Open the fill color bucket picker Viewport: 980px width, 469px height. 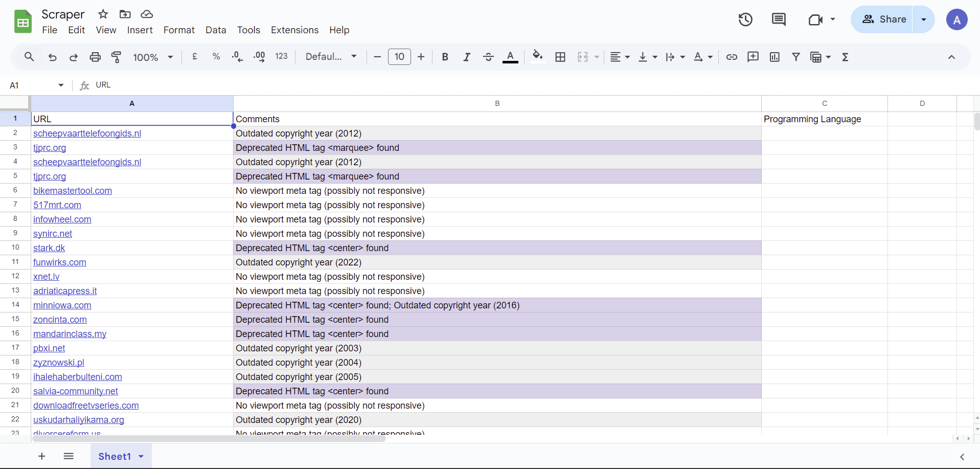coord(537,56)
